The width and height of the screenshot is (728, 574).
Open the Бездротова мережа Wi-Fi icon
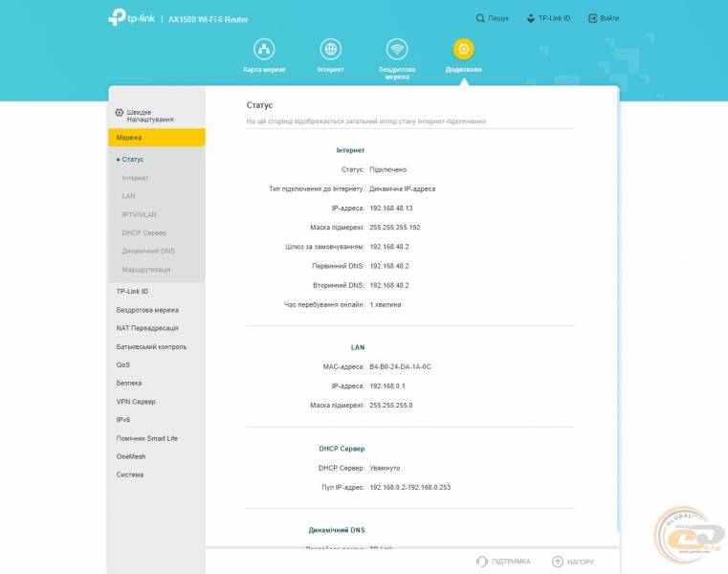pos(397,49)
